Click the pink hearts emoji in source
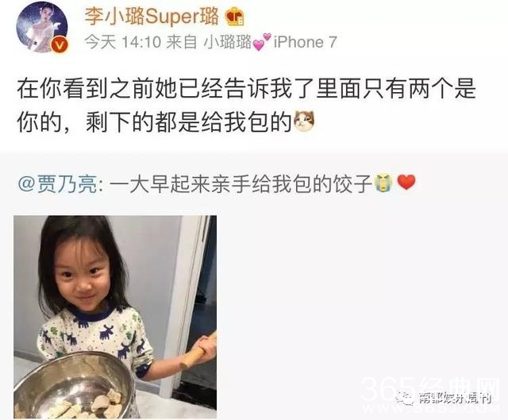This screenshot has width=508, height=420. (x=261, y=42)
